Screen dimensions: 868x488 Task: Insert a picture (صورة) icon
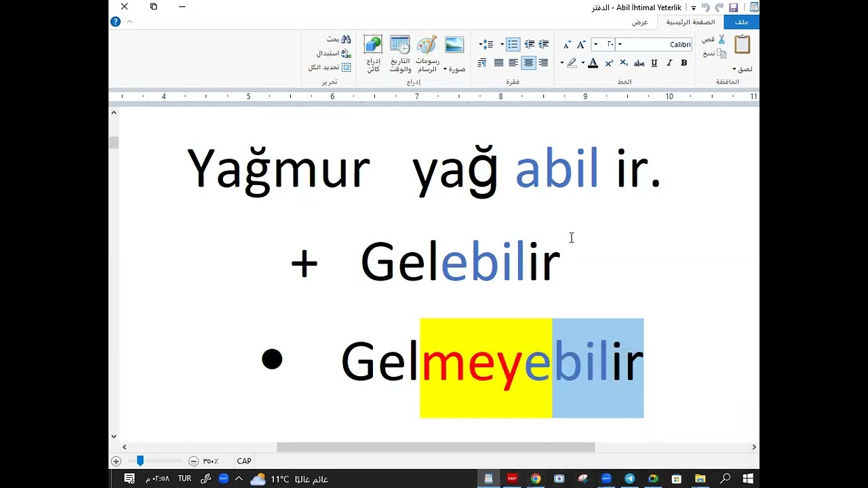454,45
